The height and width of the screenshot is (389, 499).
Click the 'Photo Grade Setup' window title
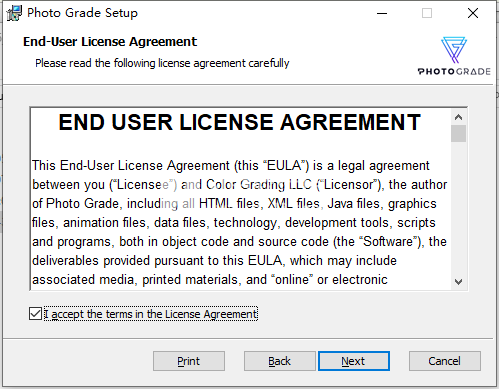click(x=82, y=13)
